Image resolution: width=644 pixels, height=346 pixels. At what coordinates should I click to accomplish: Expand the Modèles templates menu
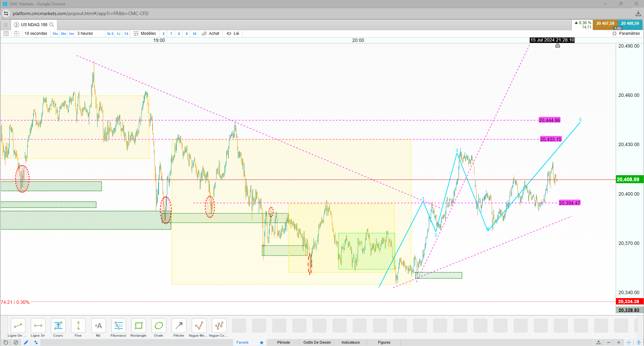click(145, 33)
